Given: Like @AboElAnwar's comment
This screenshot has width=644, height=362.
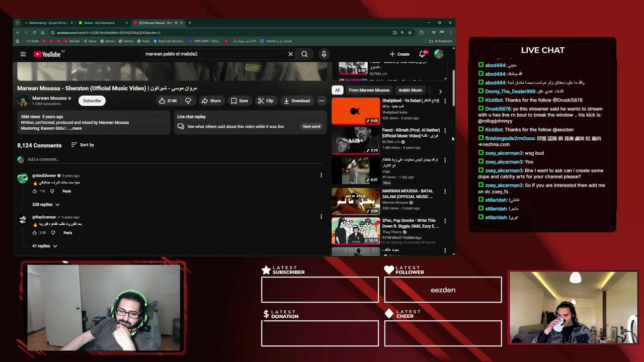Looking at the screenshot, I should [x=35, y=191].
